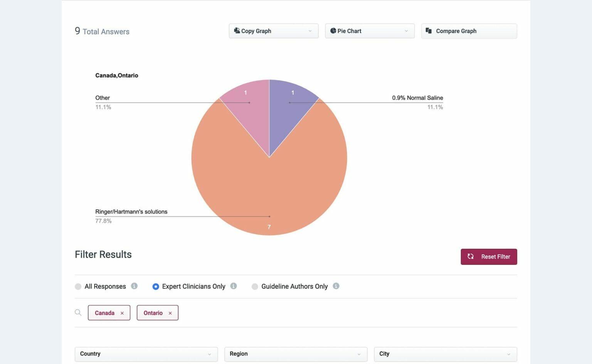
Task: Open the Country dropdown
Action: coord(146,354)
